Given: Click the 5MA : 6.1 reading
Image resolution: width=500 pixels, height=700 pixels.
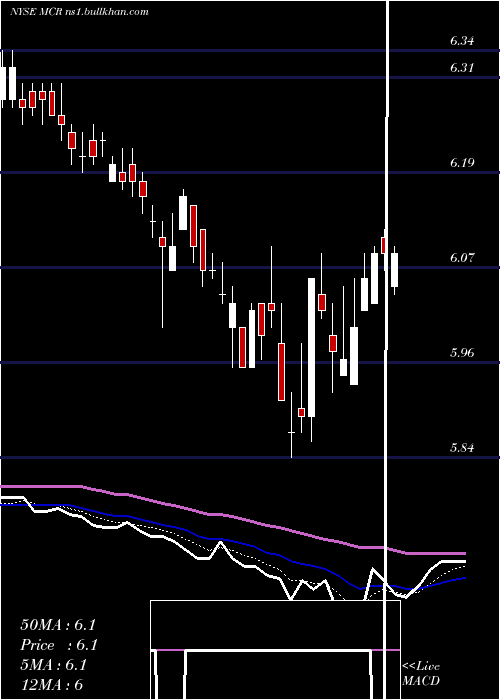Looking at the screenshot, I should [54, 665].
